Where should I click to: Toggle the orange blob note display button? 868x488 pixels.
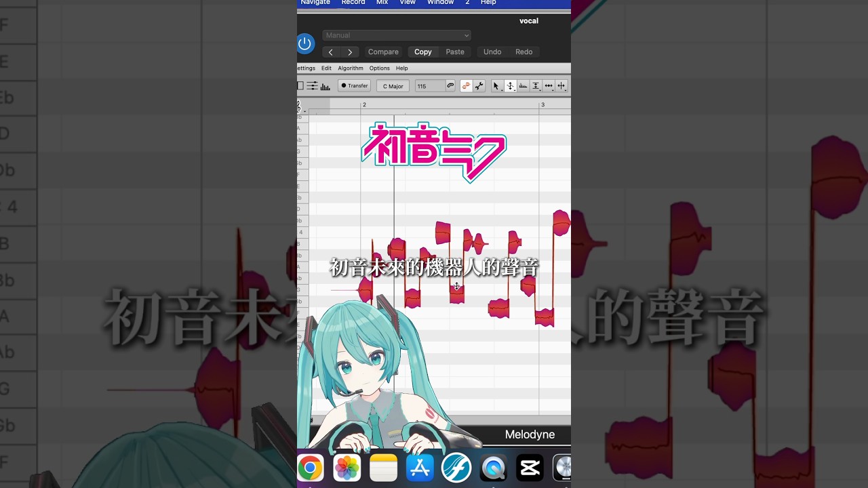pyautogui.click(x=466, y=86)
